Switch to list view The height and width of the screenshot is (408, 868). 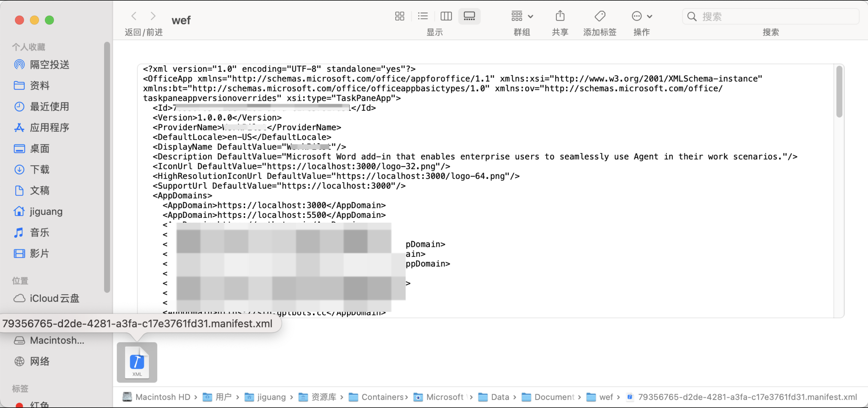point(423,16)
